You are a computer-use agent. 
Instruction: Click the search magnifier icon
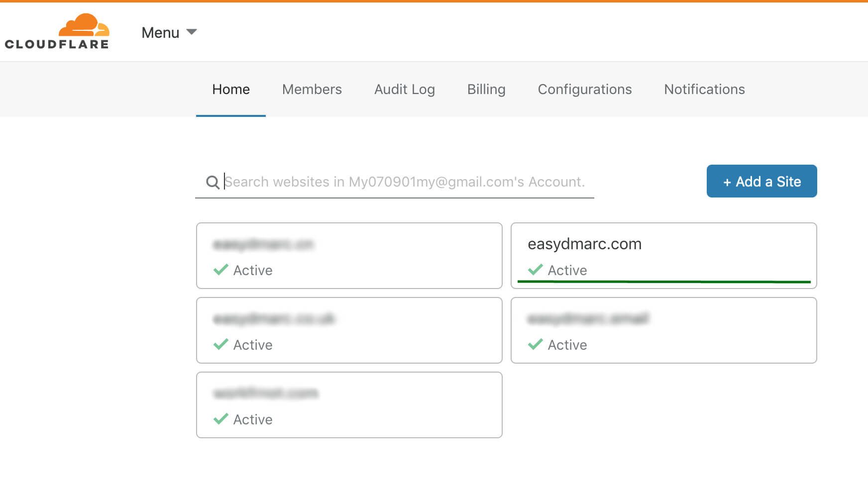point(213,182)
